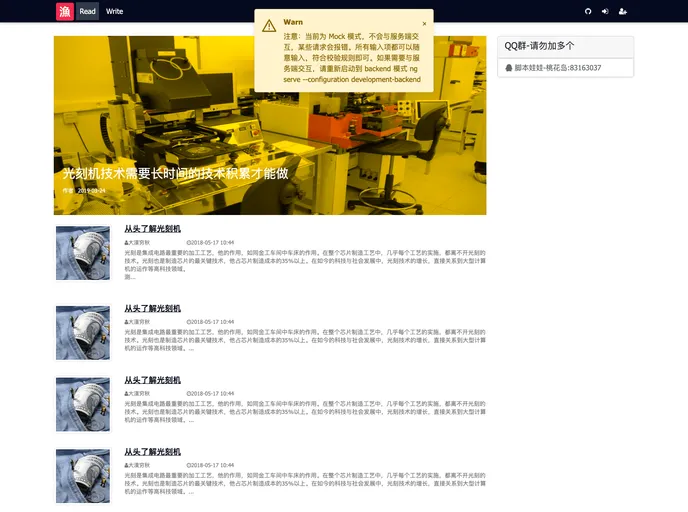Click the red site logo icon
Viewport: 688px width, 512px height.
pos(64,11)
